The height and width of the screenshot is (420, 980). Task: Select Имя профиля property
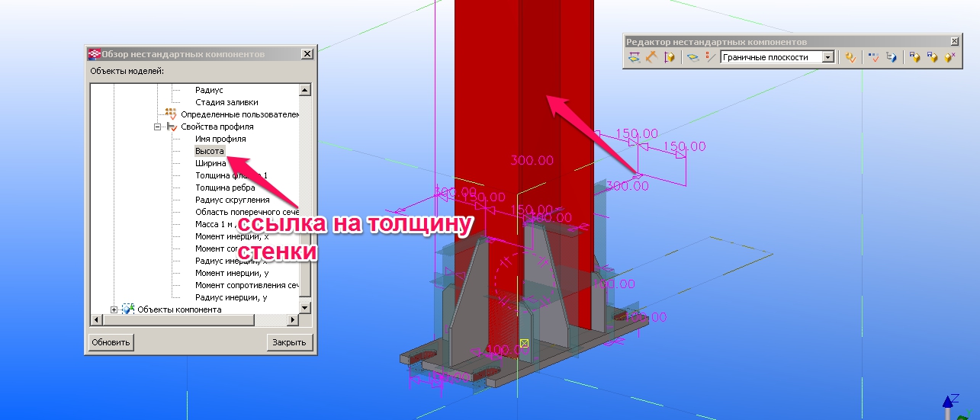click(220, 139)
